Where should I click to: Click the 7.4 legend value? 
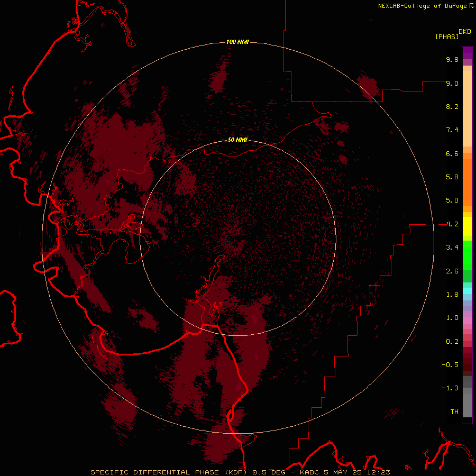pyautogui.click(x=452, y=130)
